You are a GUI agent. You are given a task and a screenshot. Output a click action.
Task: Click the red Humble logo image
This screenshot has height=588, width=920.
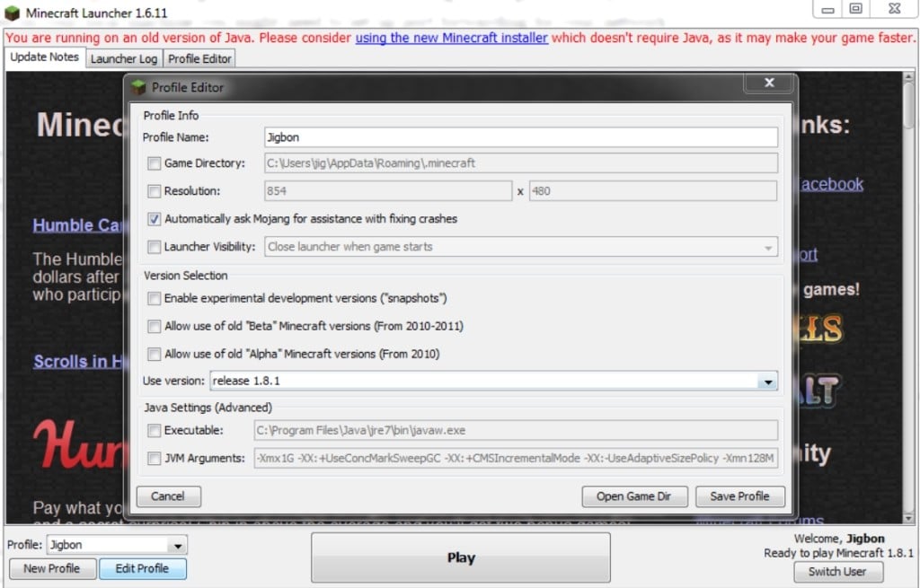point(79,444)
